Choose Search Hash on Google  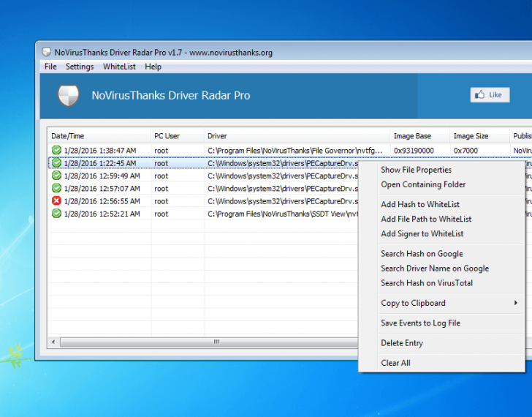point(422,254)
